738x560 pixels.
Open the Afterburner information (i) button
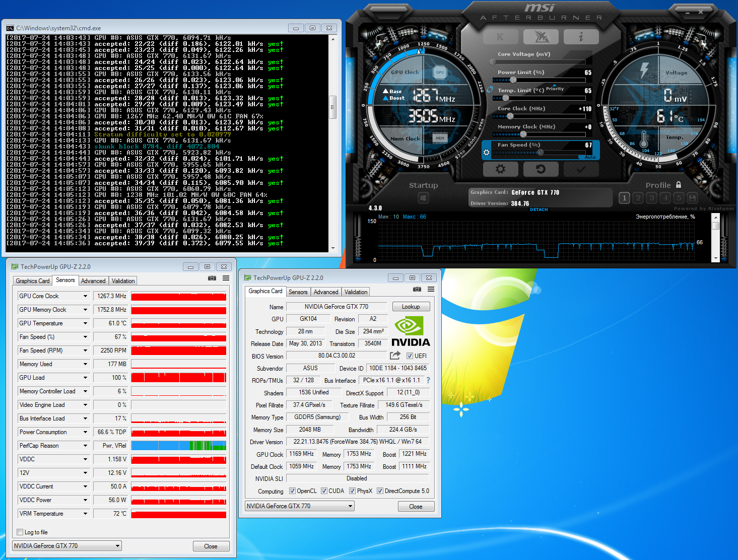point(581,37)
